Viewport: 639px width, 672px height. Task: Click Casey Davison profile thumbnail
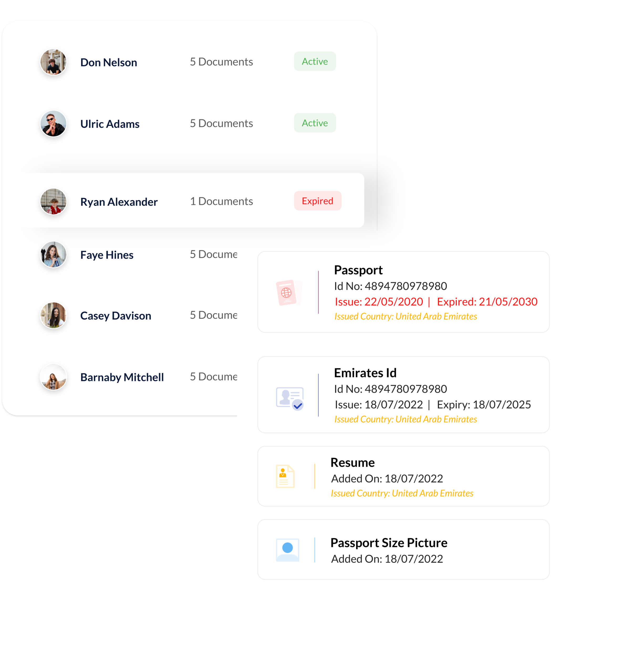(53, 315)
